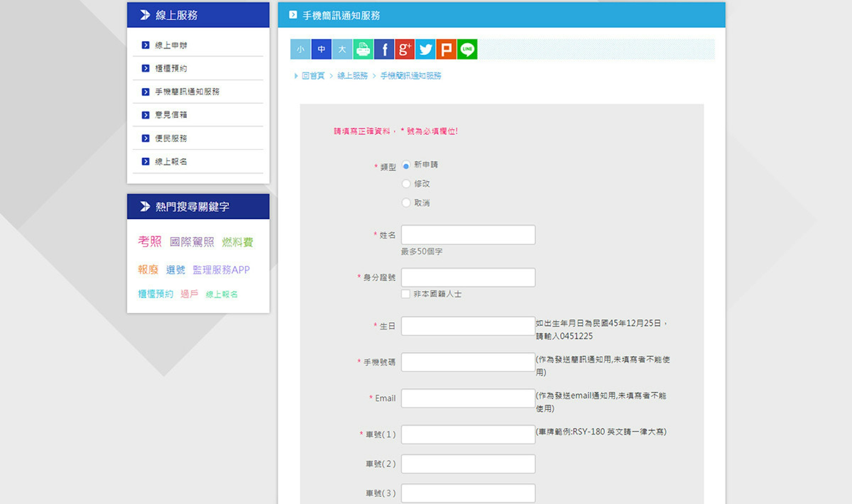Select 新申請 radio button

[x=406, y=165]
